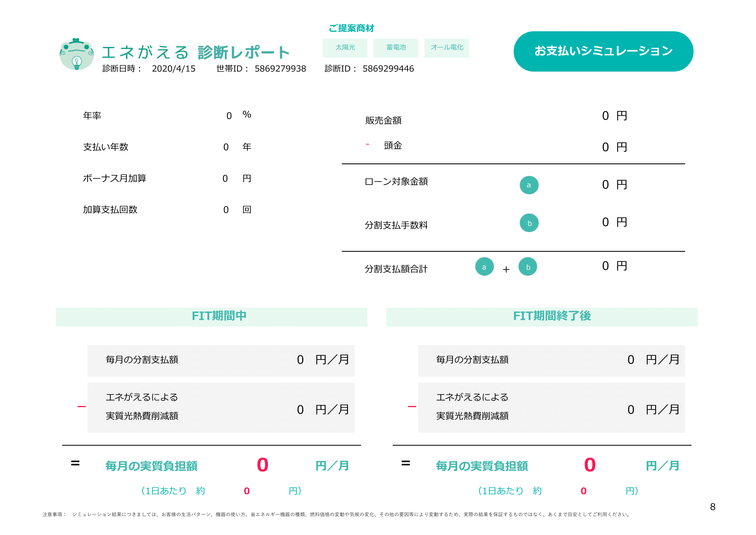
Task: Click the 'b' circle beside 分割支払手数料
Action: (x=529, y=223)
